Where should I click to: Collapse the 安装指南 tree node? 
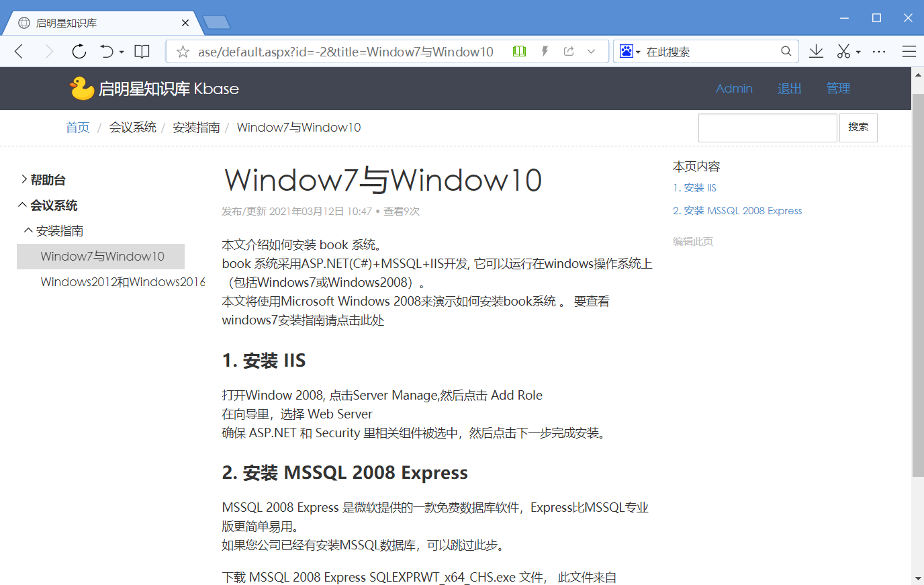pos(28,230)
